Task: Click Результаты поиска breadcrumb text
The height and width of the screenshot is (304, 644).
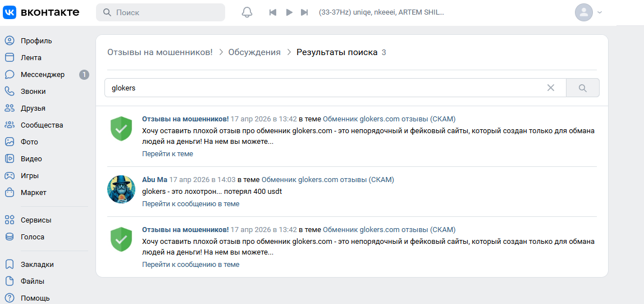Action: tap(337, 52)
